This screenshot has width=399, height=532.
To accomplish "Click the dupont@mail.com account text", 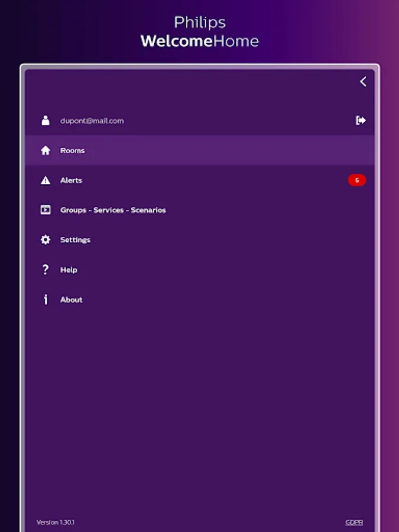I will [x=92, y=121].
